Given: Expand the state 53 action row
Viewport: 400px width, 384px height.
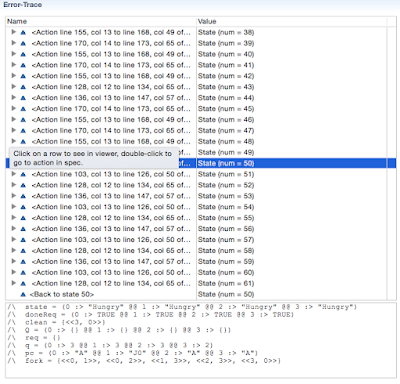Looking at the screenshot, I should click(x=14, y=196).
